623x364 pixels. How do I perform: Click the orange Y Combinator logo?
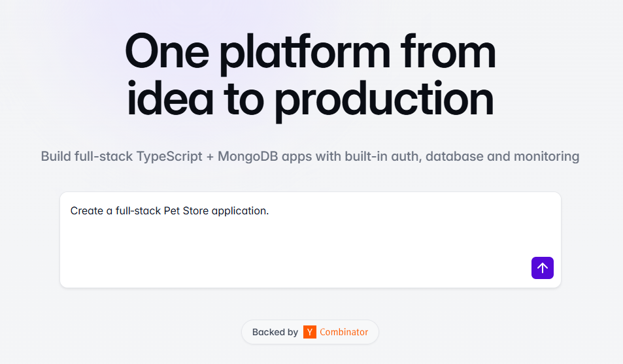click(310, 332)
